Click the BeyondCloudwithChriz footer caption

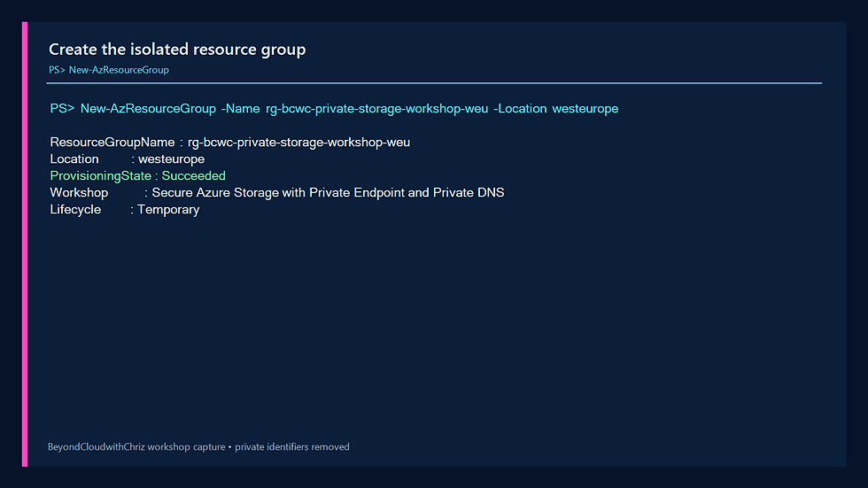click(x=198, y=447)
